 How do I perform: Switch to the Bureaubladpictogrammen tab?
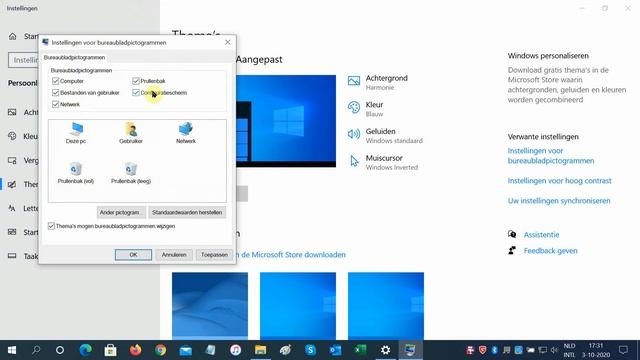pyautogui.click(x=74, y=58)
